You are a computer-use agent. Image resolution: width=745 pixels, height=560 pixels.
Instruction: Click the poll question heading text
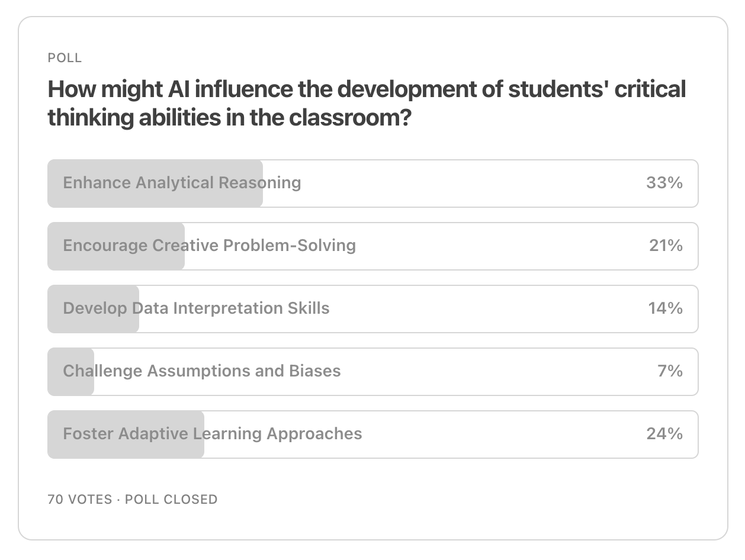(x=367, y=102)
